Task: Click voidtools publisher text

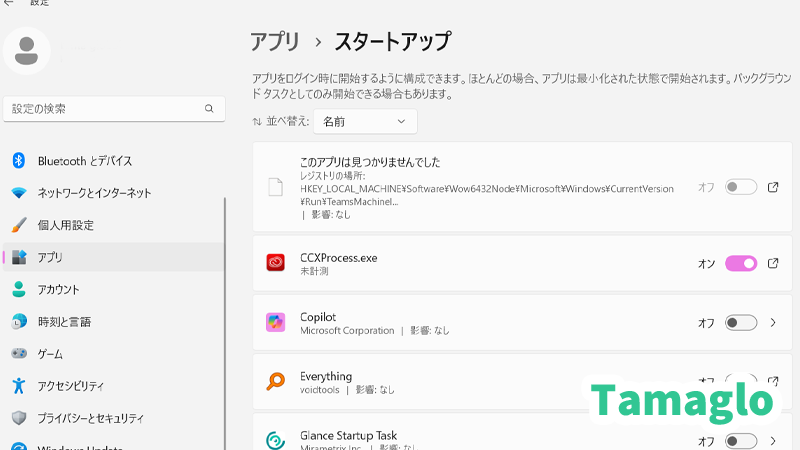Action: coord(320,390)
